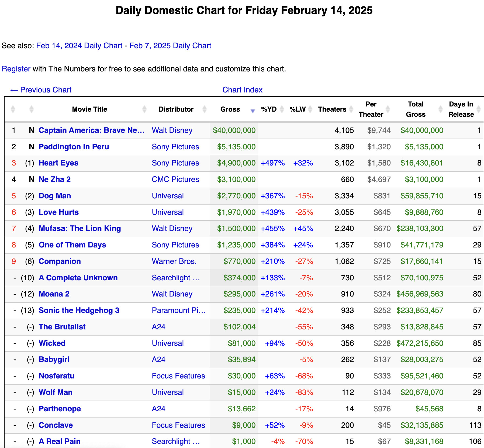The width and height of the screenshot is (484, 448).
Task: Click the $456,969,563 total gross for Moana 2
Action: point(420,294)
